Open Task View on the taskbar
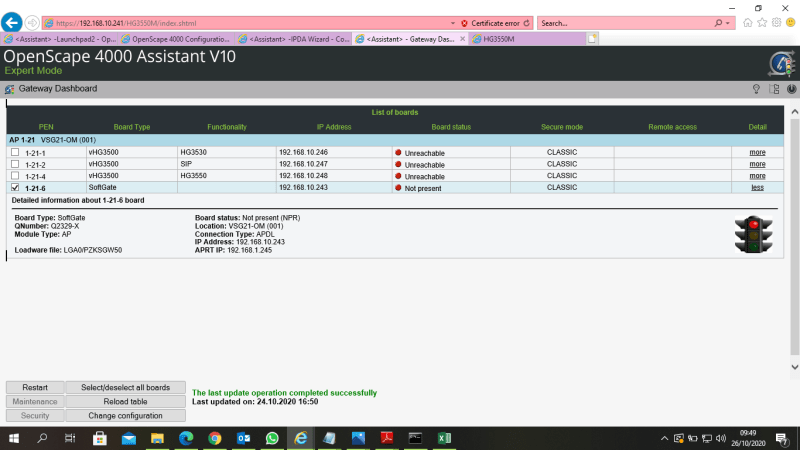The width and height of the screenshot is (800, 450). pyautogui.click(x=70, y=438)
